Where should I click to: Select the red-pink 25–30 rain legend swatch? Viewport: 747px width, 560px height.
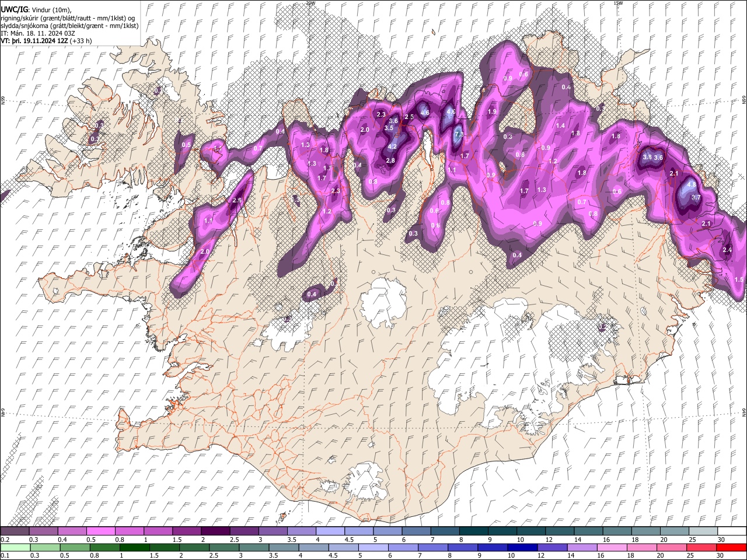[x=703, y=547]
